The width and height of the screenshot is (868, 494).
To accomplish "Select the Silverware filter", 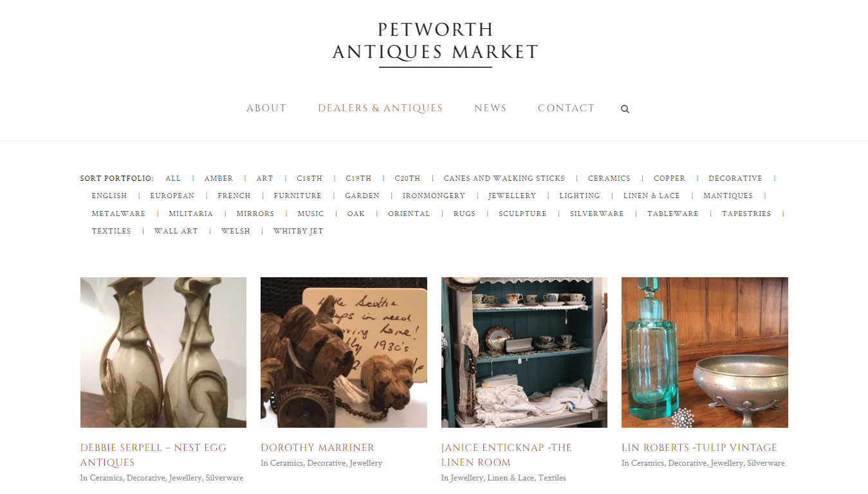I will point(596,214).
